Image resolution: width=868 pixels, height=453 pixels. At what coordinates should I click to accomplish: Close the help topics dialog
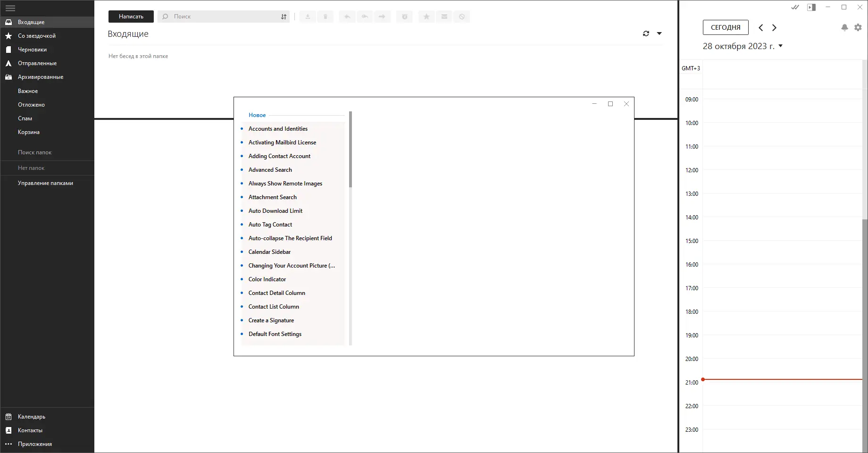click(x=626, y=104)
